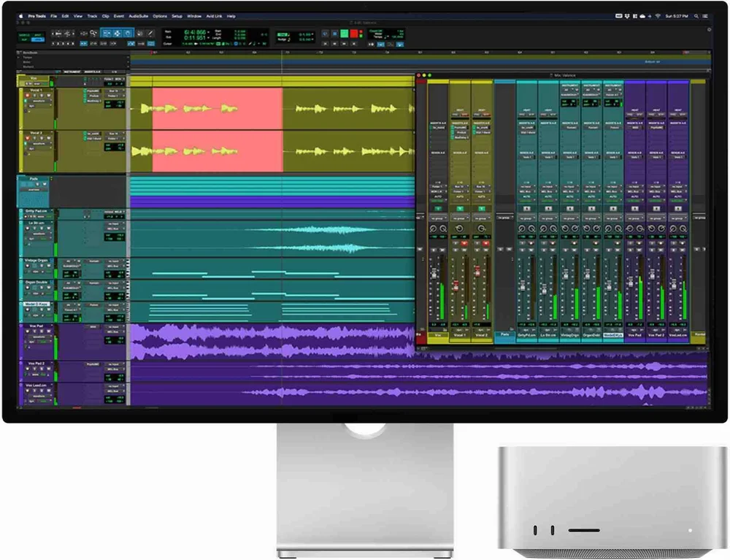The width and height of the screenshot is (730, 560).
Task: Select the Trim tool in the Edit toolbar
Action: (x=107, y=34)
